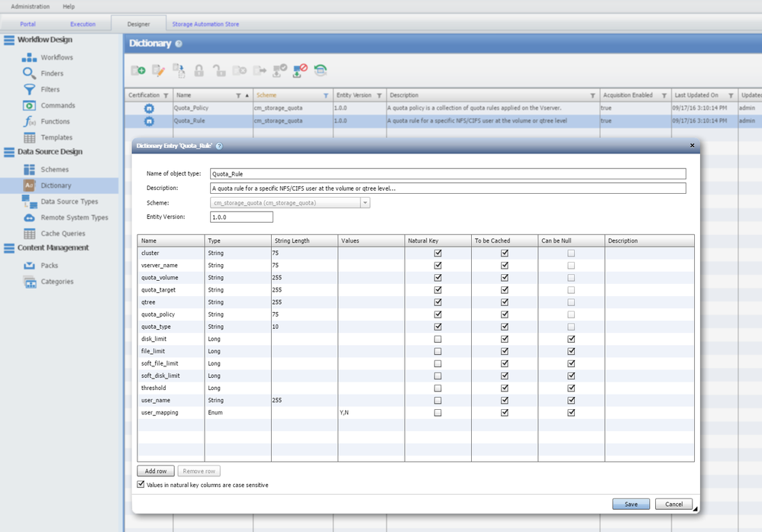Open the Administration menu
This screenshot has height=532, width=762.
tap(31, 6)
